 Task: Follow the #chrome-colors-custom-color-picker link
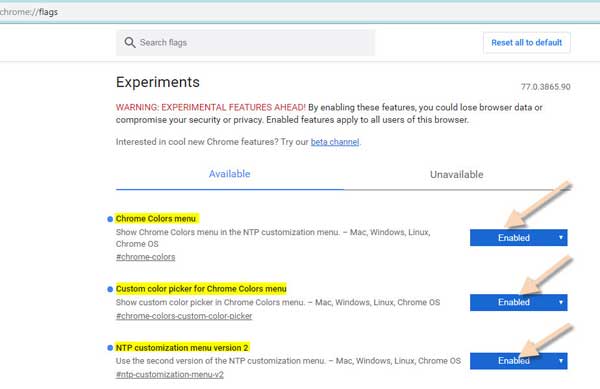pos(184,316)
